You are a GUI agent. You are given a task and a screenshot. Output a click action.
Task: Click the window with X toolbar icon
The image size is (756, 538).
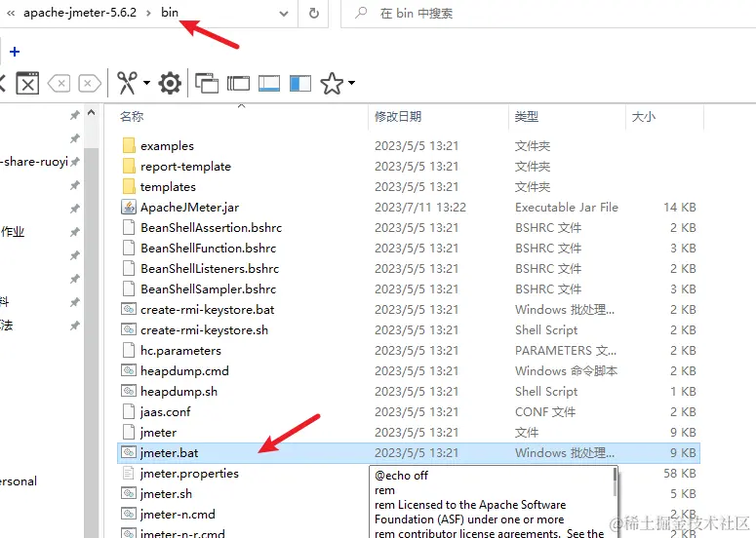coord(27,83)
